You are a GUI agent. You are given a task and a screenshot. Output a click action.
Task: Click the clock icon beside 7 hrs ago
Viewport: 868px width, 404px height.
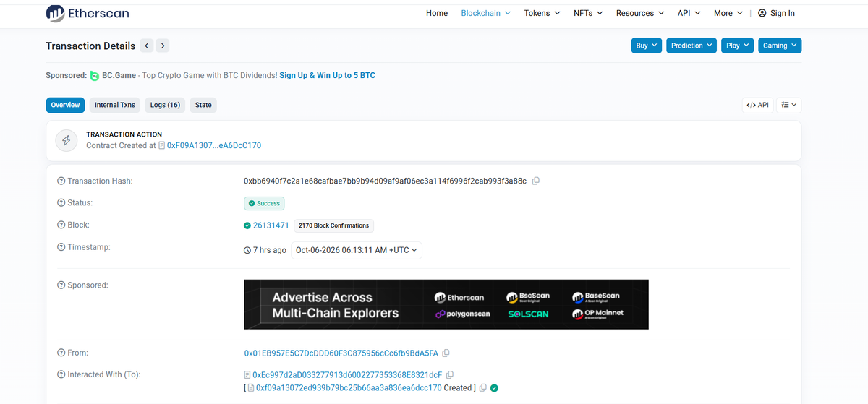pyautogui.click(x=247, y=251)
